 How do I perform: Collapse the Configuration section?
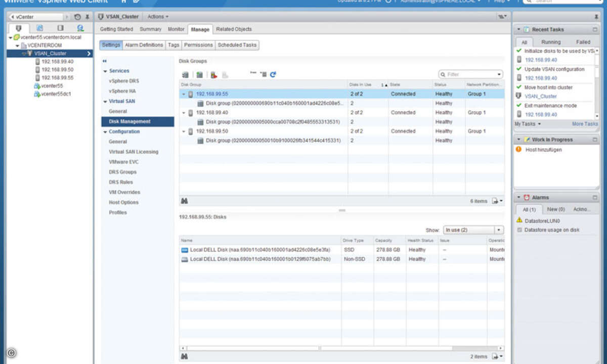pyautogui.click(x=105, y=132)
